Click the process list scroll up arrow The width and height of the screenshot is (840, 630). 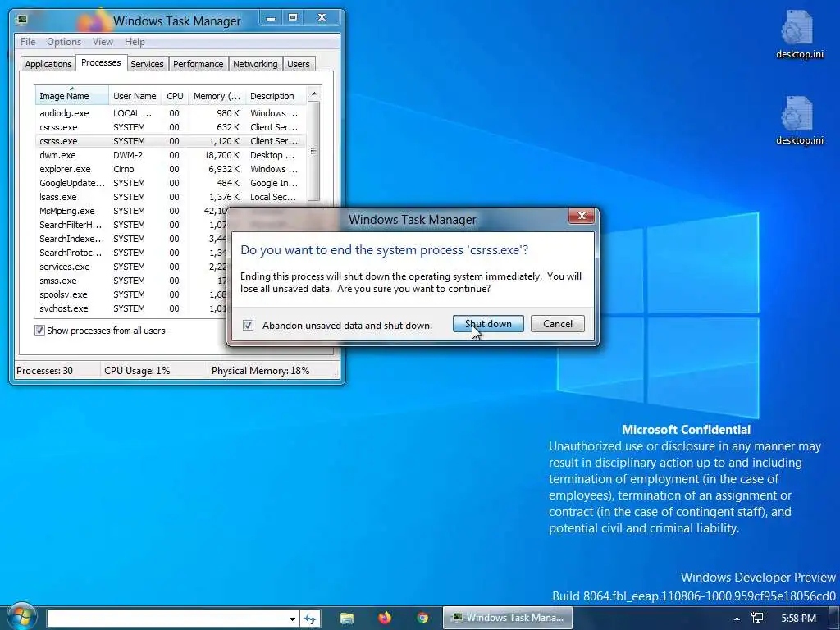coord(314,94)
